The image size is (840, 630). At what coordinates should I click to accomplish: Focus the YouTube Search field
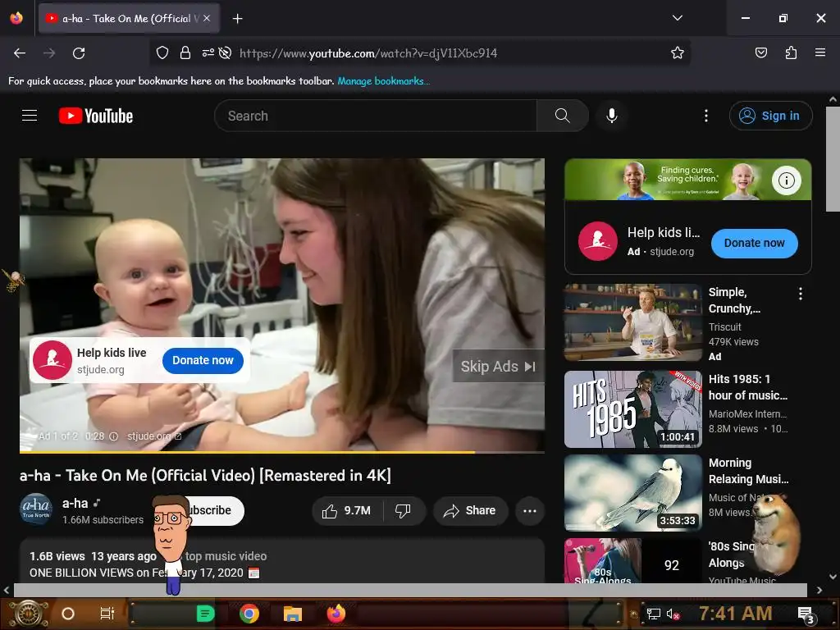tap(376, 116)
